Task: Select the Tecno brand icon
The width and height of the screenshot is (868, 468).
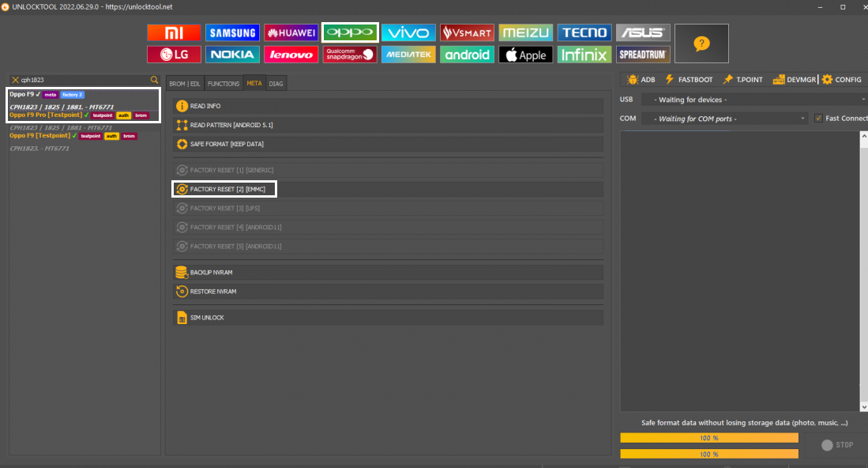Action: coord(584,32)
